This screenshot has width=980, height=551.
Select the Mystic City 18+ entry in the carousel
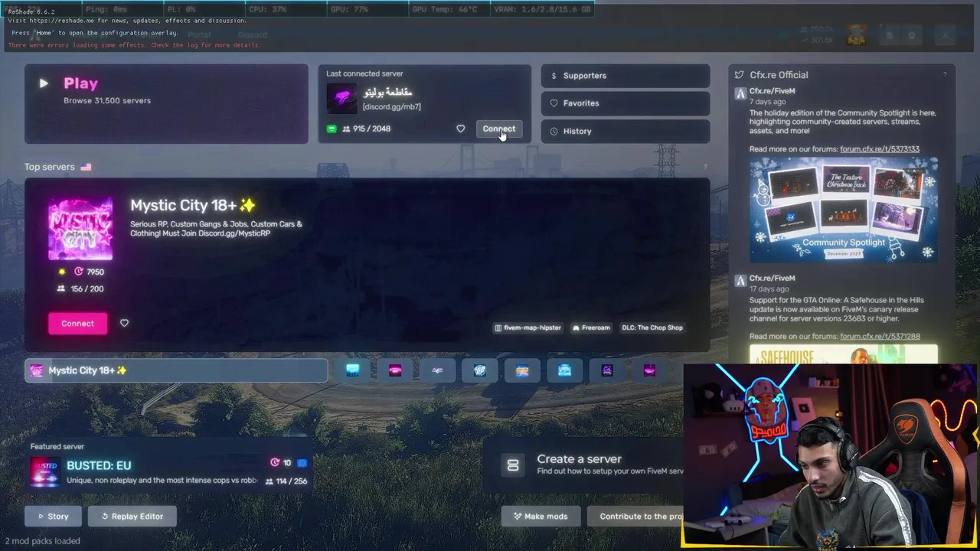click(x=176, y=370)
